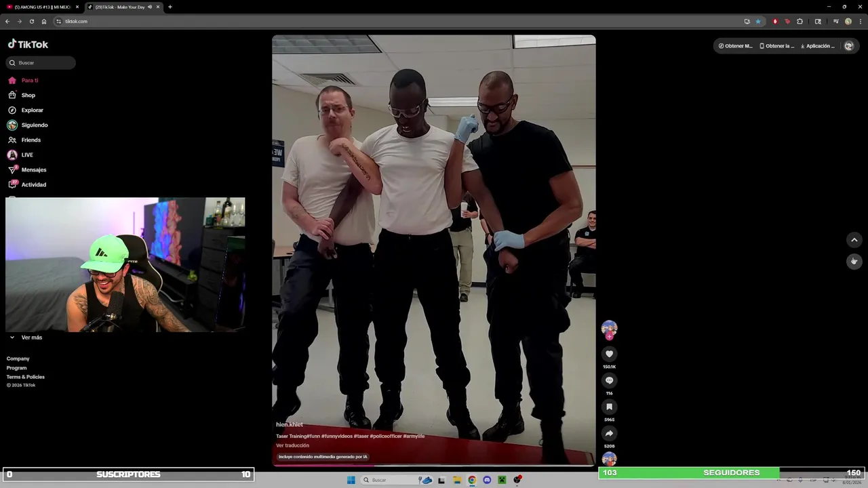Click the AI-generated content label
The image size is (868, 488).
[x=323, y=457]
